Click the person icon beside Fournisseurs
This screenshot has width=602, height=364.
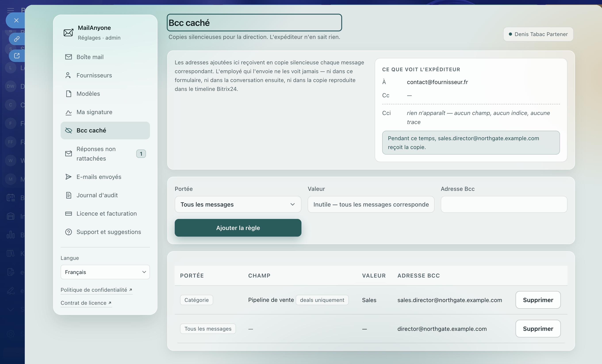pyautogui.click(x=68, y=75)
